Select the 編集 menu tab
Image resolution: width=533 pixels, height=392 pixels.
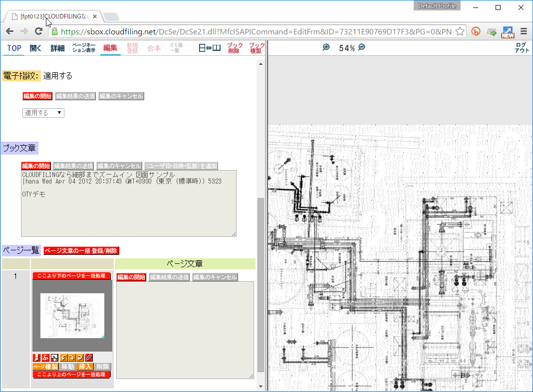click(110, 48)
